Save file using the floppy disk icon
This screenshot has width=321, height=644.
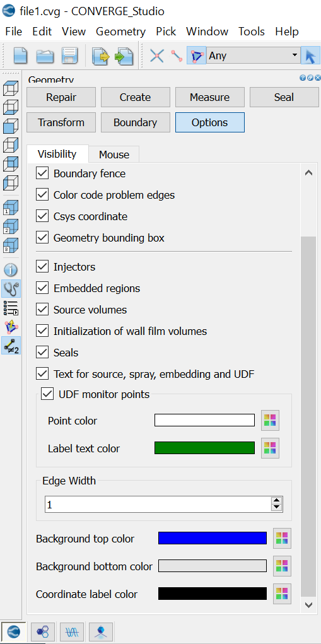69,56
